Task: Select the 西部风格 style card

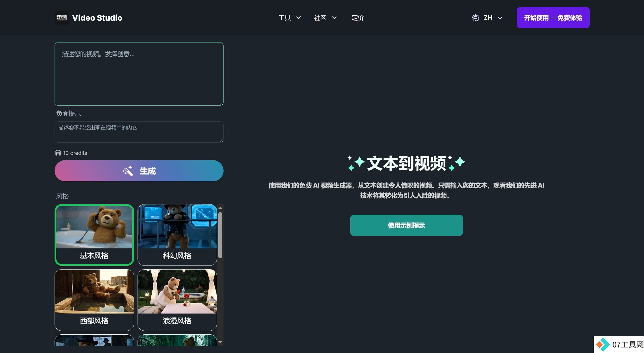Action: tap(94, 300)
